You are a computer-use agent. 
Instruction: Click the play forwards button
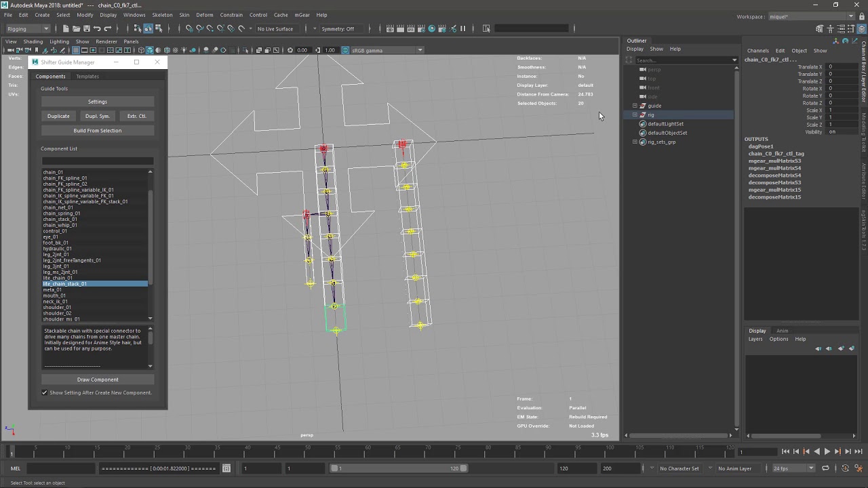pyautogui.click(x=827, y=451)
